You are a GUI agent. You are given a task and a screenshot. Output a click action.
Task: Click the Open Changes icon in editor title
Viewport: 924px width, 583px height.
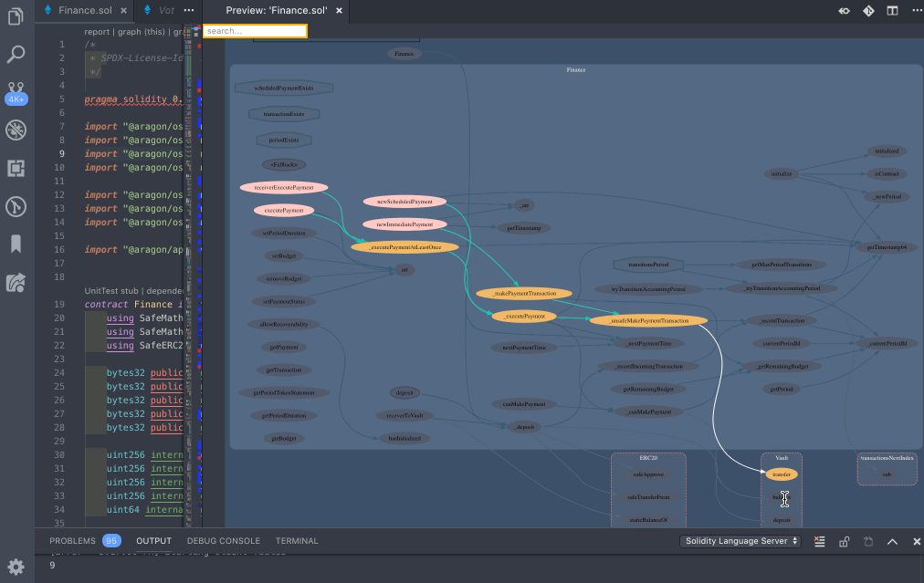click(845, 11)
